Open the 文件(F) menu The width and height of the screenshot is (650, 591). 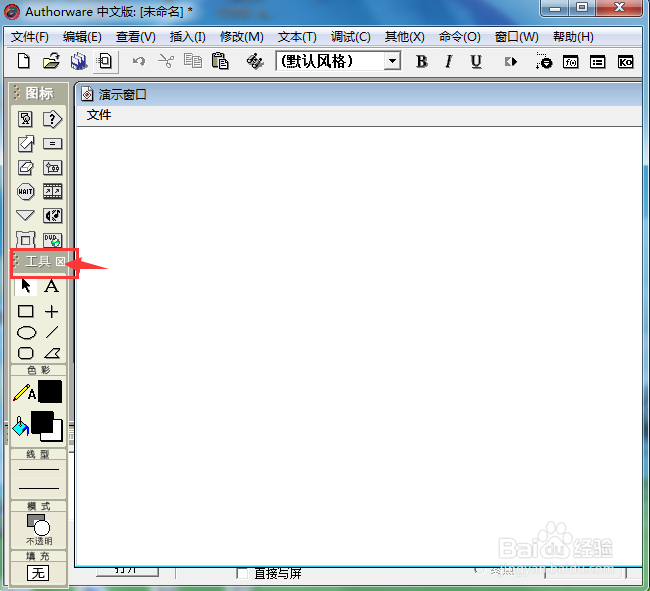point(29,37)
